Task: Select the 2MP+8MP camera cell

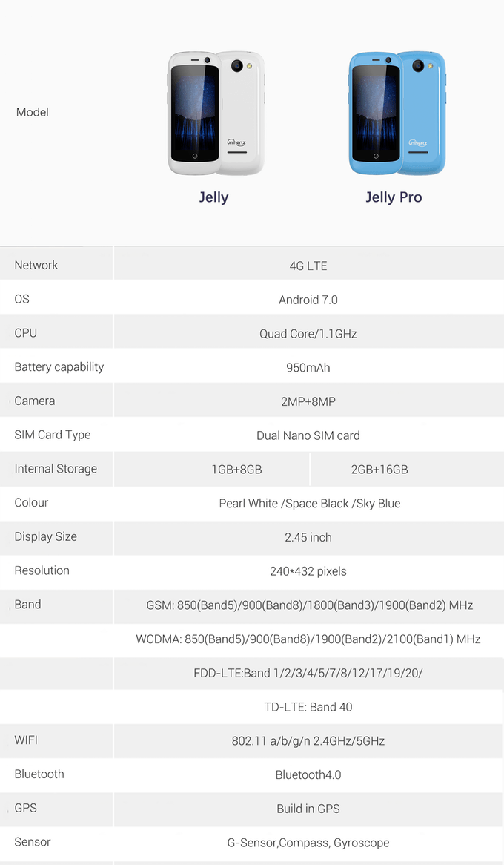Action: pos(308,401)
